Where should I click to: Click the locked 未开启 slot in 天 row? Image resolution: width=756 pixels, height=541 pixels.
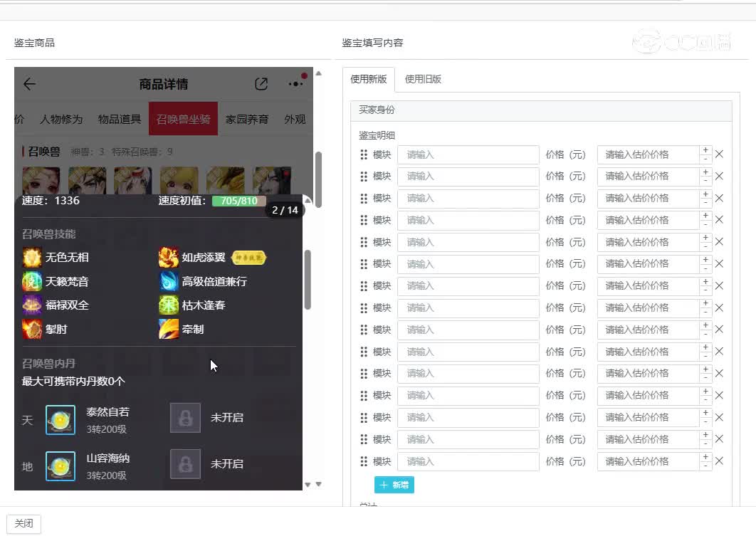point(186,418)
